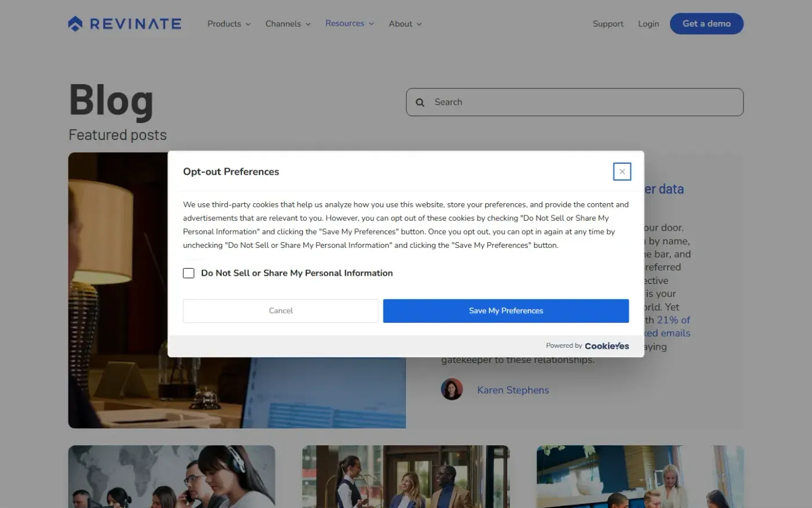Click the Opt-out Preferences title
The height and width of the screenshot is (508, 812).
pyautogui.click(x=231, y=171)
